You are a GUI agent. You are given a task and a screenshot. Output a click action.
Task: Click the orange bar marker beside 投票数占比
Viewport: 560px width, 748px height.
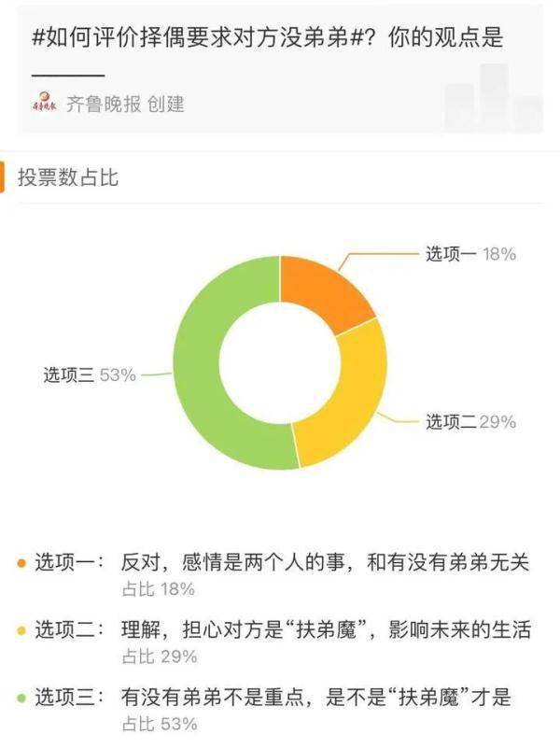point(4,177)
